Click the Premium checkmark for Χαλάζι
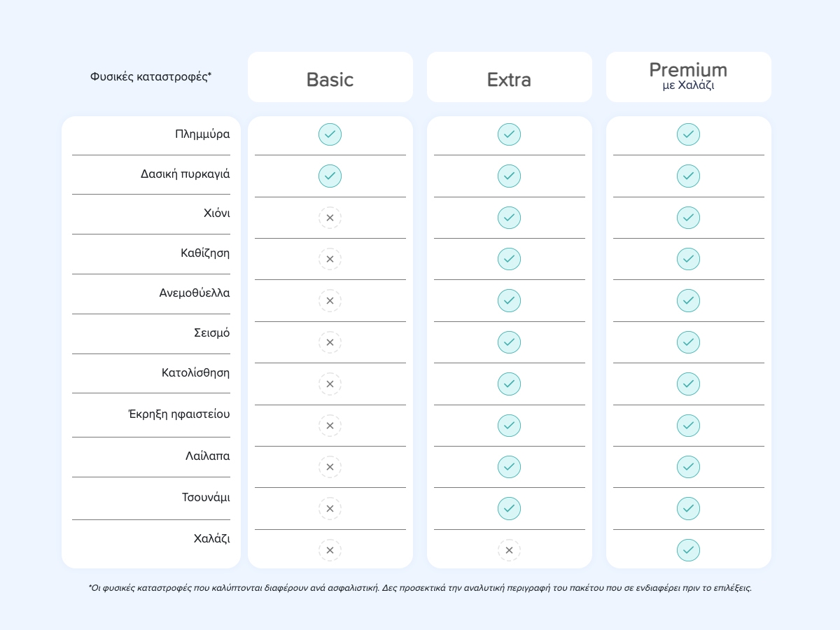The width and height of the screenshot is (840, 630). click(688, 550)
